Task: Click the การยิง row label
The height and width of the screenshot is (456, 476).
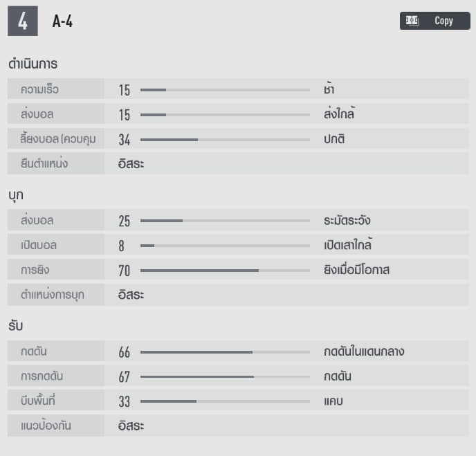Action: click(35, 271)
